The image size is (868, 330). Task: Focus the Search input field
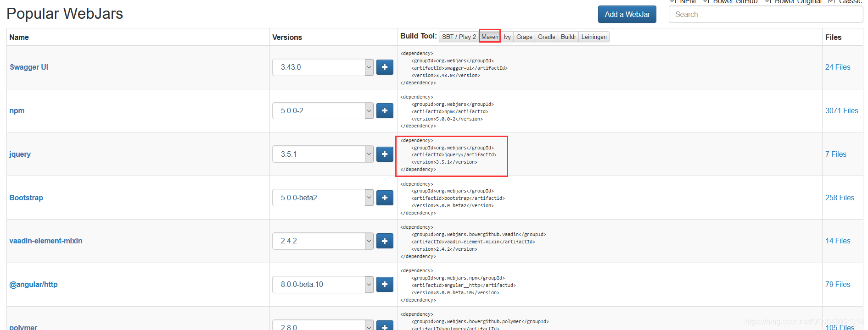coord(766,14)
